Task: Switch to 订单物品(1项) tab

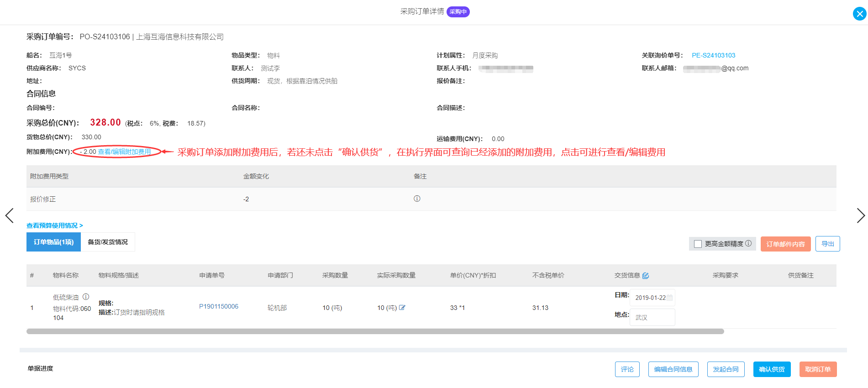Action: tap(53, 242)
